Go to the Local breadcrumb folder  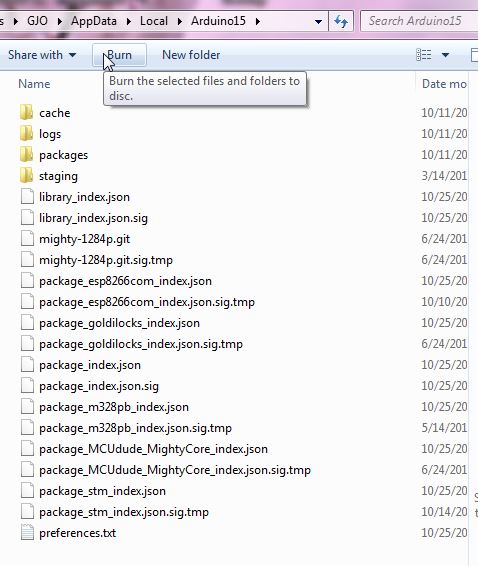coord(154,21)
